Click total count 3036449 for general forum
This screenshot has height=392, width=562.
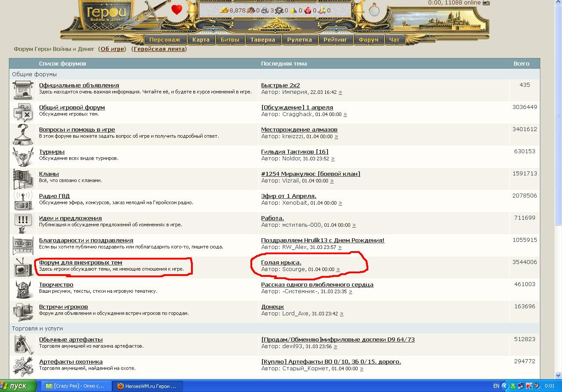point(524,107)
